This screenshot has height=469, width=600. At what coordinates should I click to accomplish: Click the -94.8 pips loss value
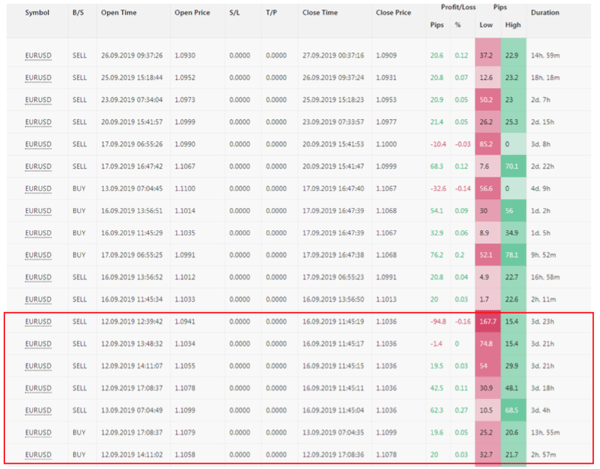click(435, 323)
